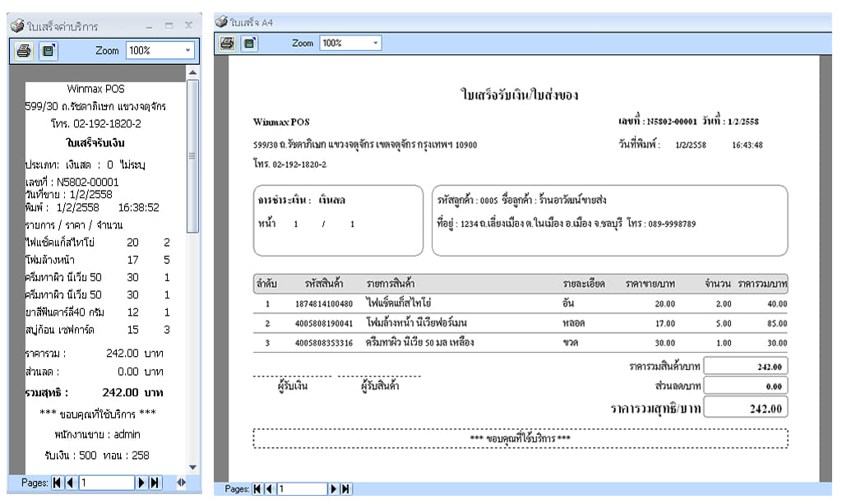Click page number field in small receipt window
This screenshot has width=842, height=504.
coord(106,483)
